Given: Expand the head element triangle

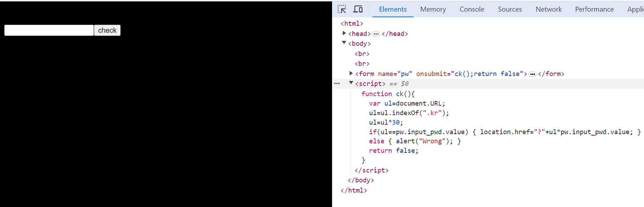Looking at the screenshot, I should click(344, 33).
